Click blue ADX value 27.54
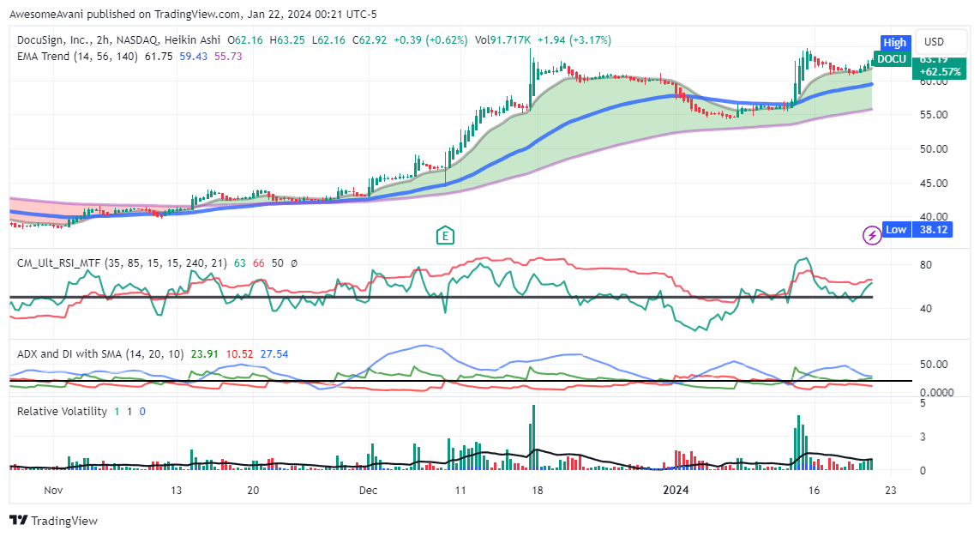Image resolution: width=980 pixels, height=537 pixels. (274, 353)
